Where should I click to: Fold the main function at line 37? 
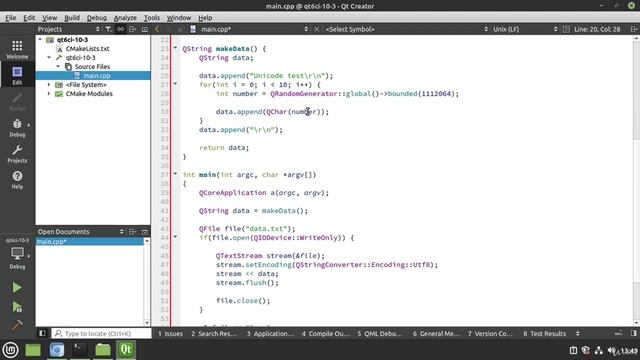pyautogui.click(x=176, y=174)
